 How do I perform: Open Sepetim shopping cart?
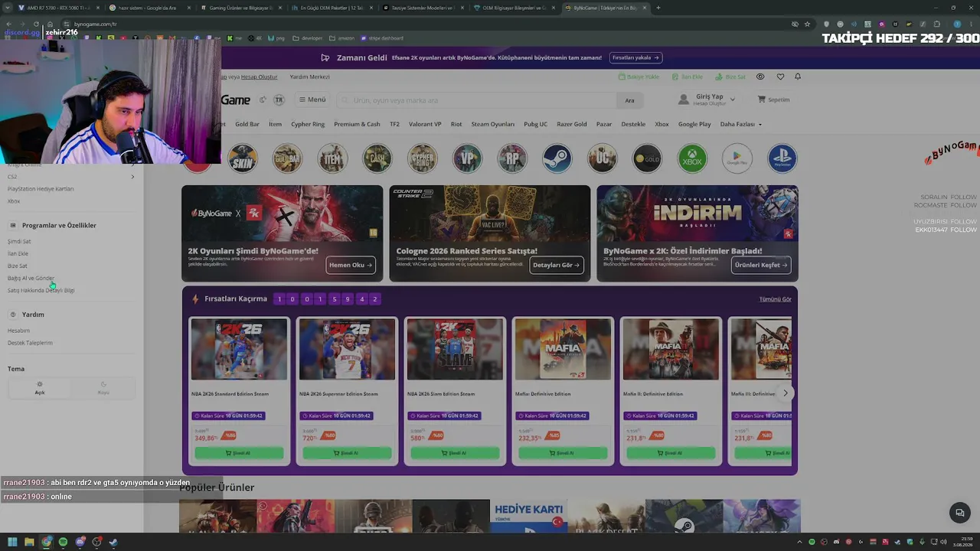click(x=773, y=99)
